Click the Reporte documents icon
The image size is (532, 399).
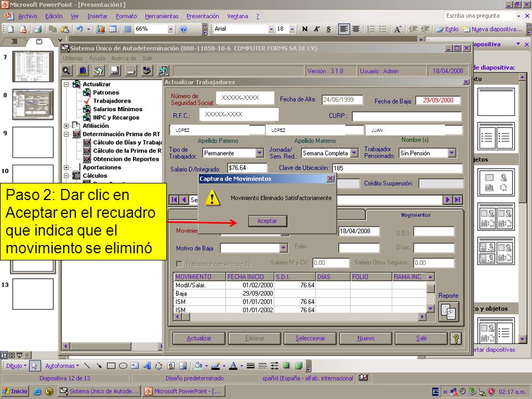(x=448, y=311)
